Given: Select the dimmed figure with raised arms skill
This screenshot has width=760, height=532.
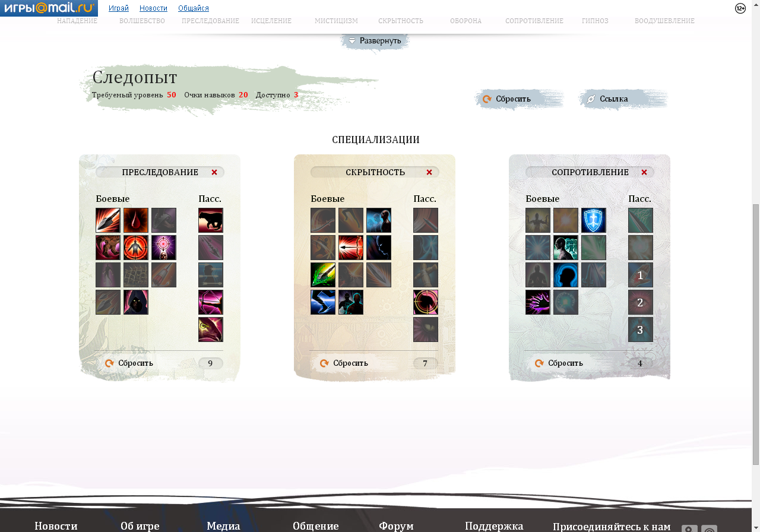Looking at the screenshot, I should (x=538, y=220).
